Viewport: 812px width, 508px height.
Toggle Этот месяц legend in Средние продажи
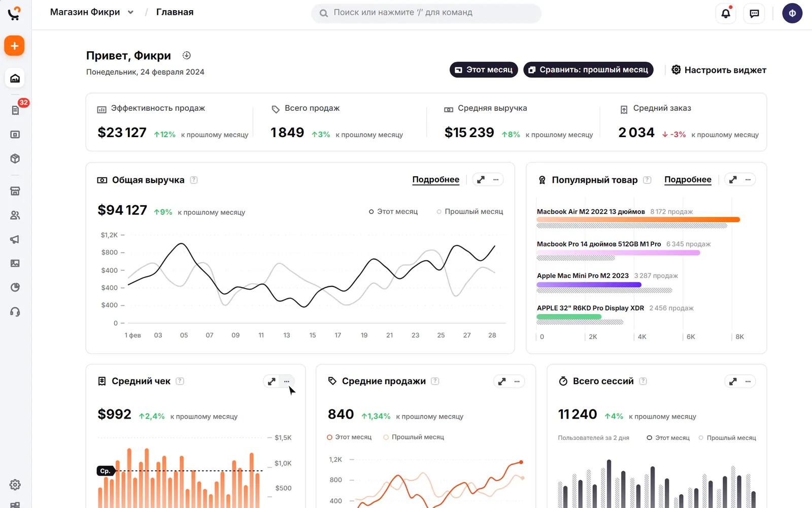pyautogui.click(x=349, y=437)
